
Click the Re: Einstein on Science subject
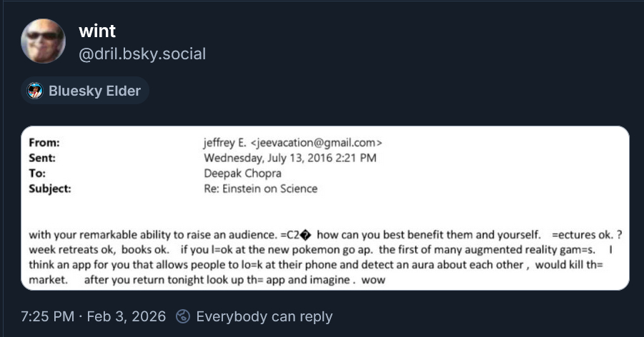pyautogui.click(x=260, y=189)
